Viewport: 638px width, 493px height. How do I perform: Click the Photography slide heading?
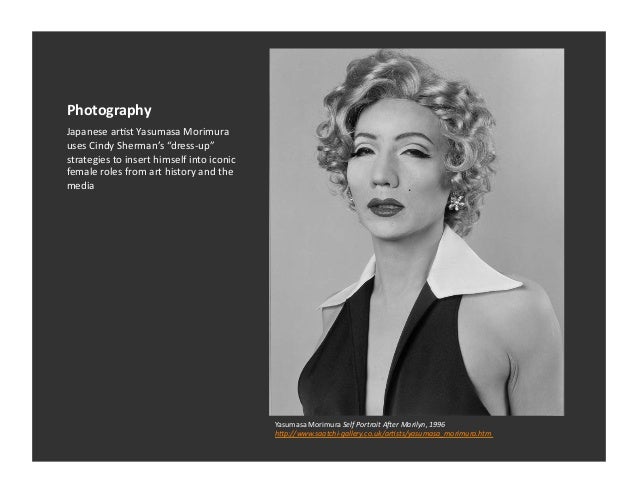[109, 110]
